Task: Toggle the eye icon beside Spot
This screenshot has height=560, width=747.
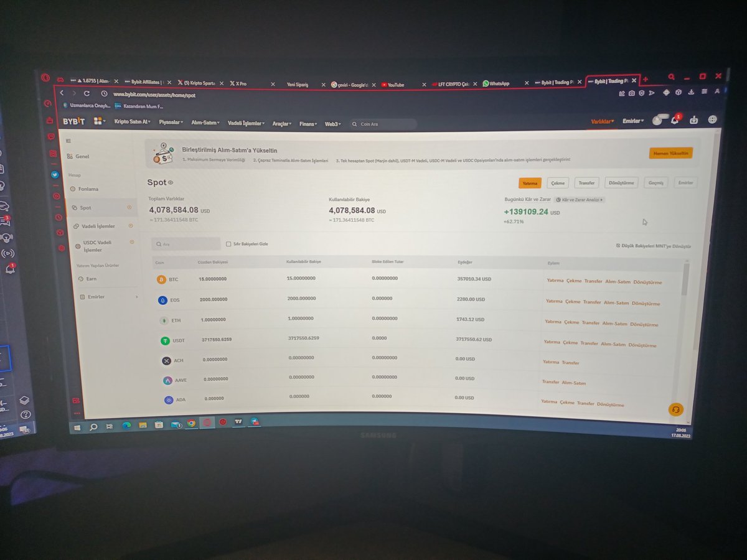Action: 171,182
